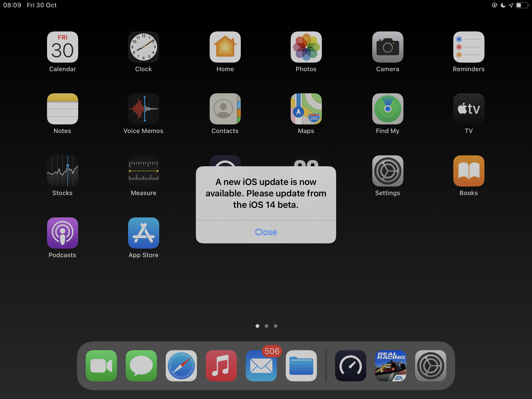Open the Photos app
The height and width of the screenshot is (399, 532).
[306, 47]
